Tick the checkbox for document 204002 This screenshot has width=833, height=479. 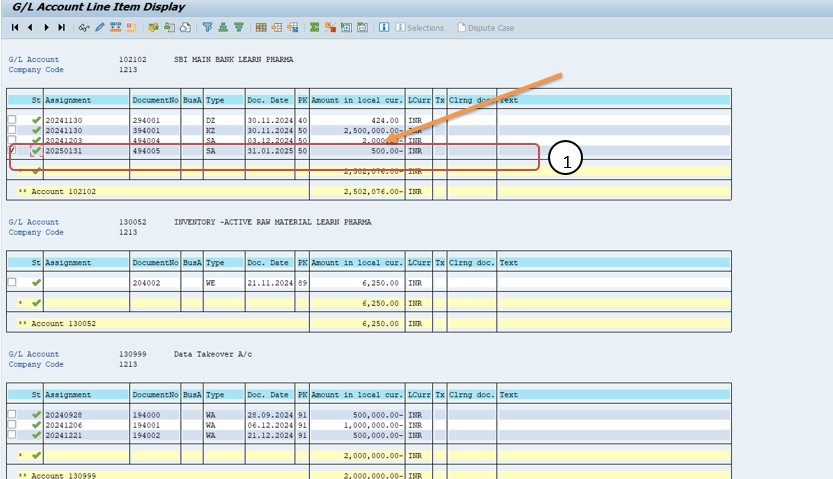coord(12,283)
